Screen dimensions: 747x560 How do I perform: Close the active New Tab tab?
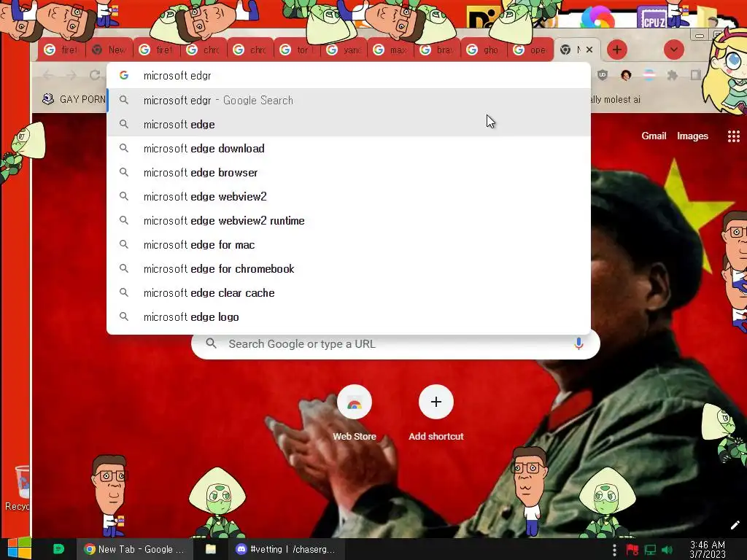pyautogui.click(x=589, y=50)
